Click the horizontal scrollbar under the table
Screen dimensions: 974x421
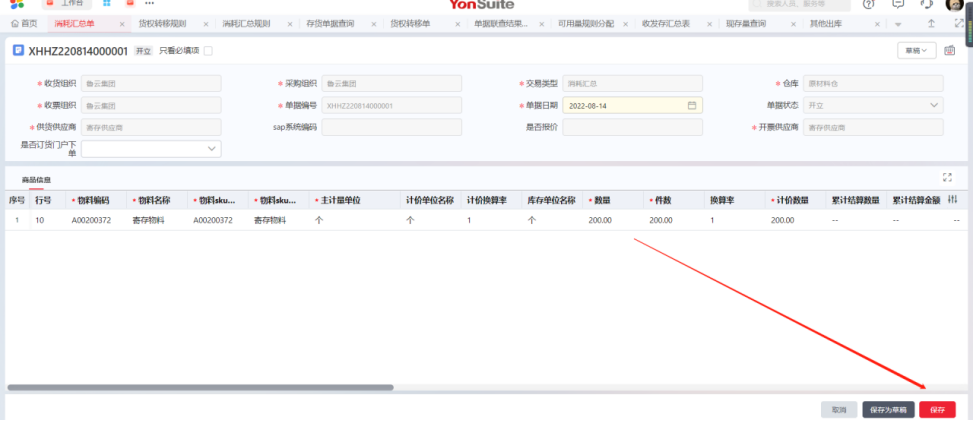click(200, 387)
